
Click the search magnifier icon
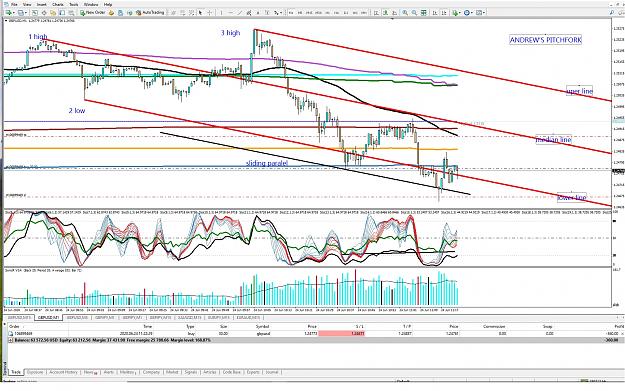[x=611, y=13]
